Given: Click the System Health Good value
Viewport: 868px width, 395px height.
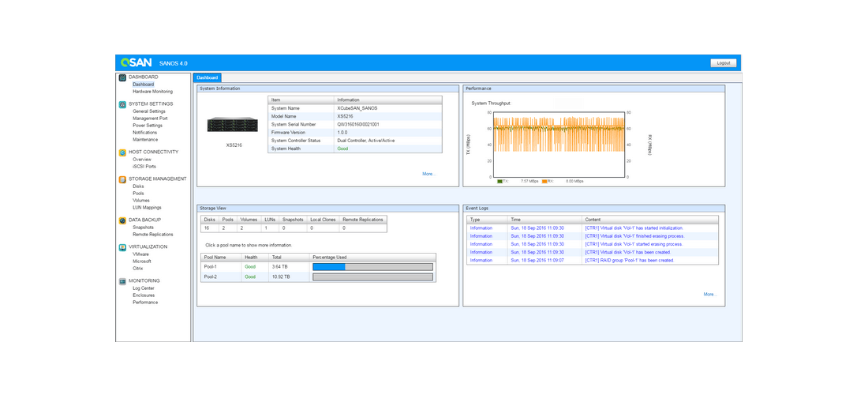Looking at the screenshot, I should point(342,149).
